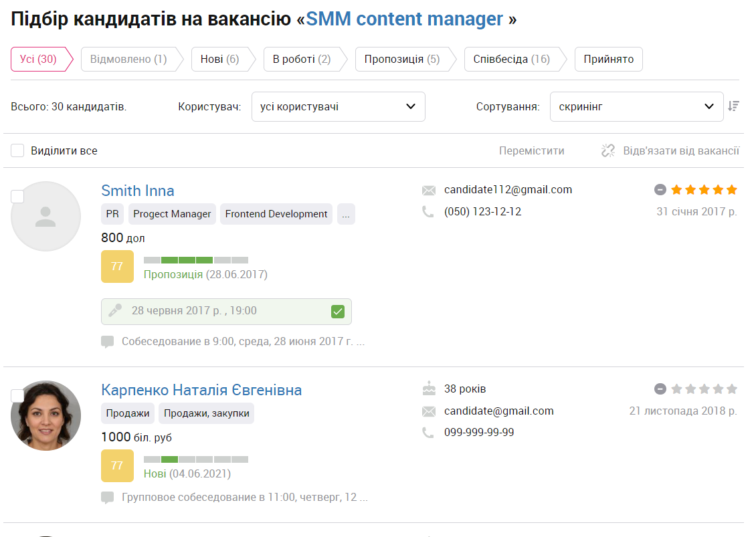756x537 pixels.
Task: Open the Сортування dropdown showing скринінг
Action: (636, 106)
